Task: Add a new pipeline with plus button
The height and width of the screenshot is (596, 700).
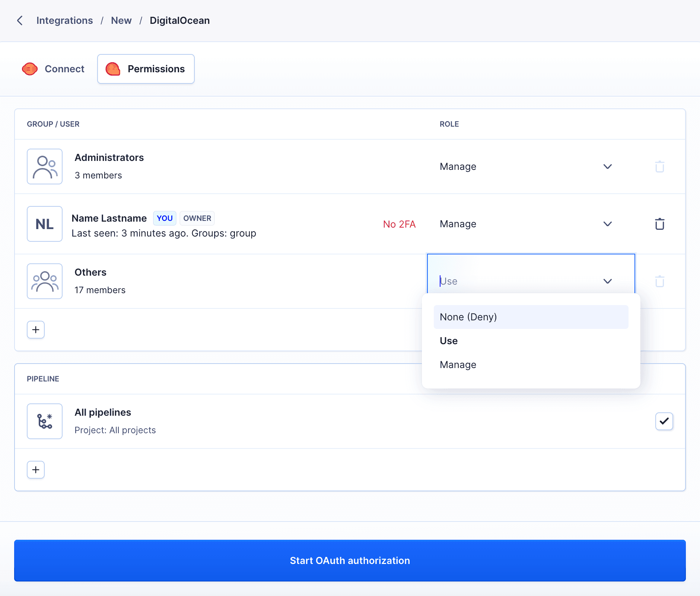Action: pos(35,469)
